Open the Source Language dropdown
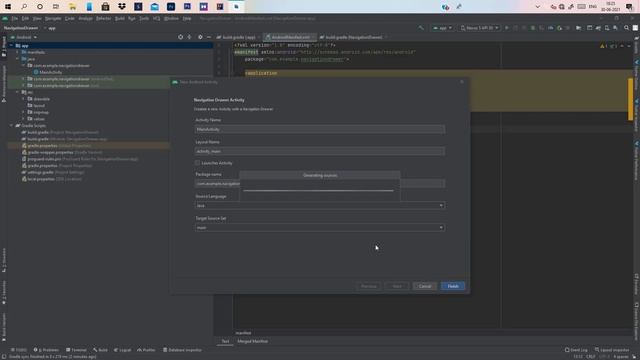This screenshot has height=360, width=640. (320, 206)
